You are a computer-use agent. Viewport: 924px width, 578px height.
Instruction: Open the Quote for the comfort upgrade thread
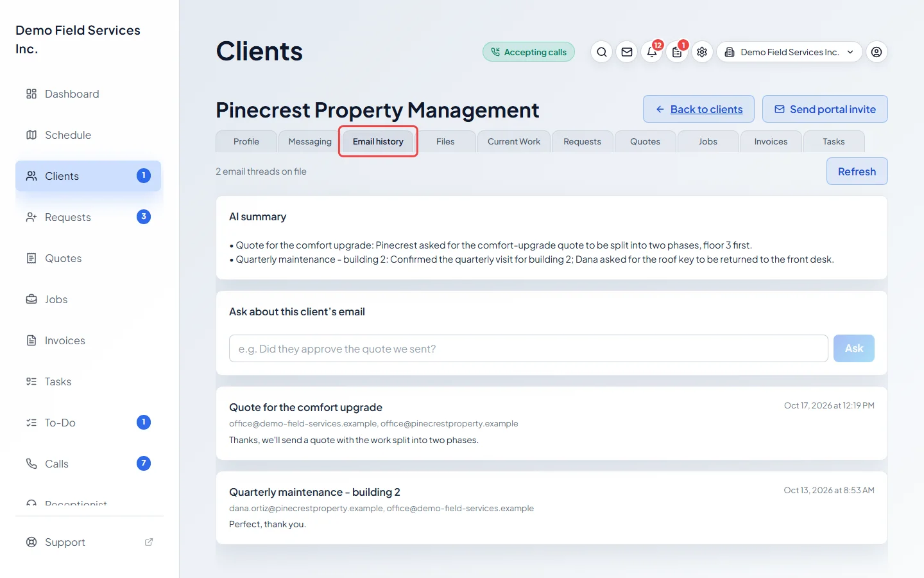click(552, 423)
